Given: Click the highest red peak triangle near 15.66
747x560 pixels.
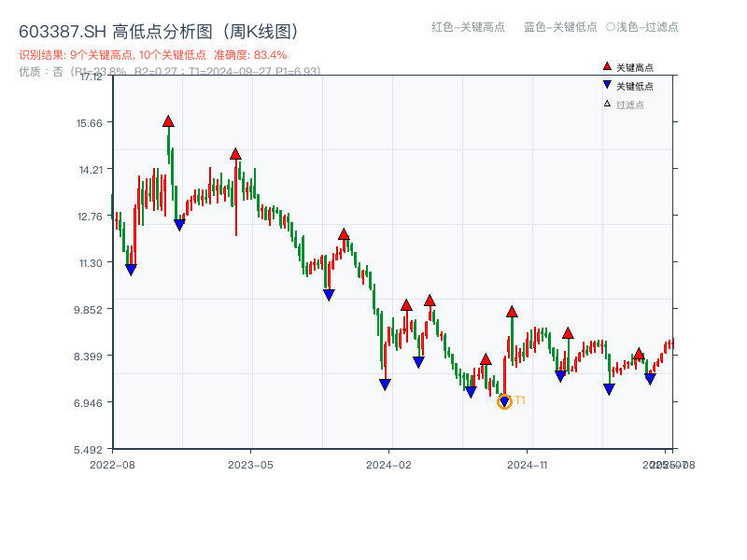Looking at the screenshot, I should [169, 119].
